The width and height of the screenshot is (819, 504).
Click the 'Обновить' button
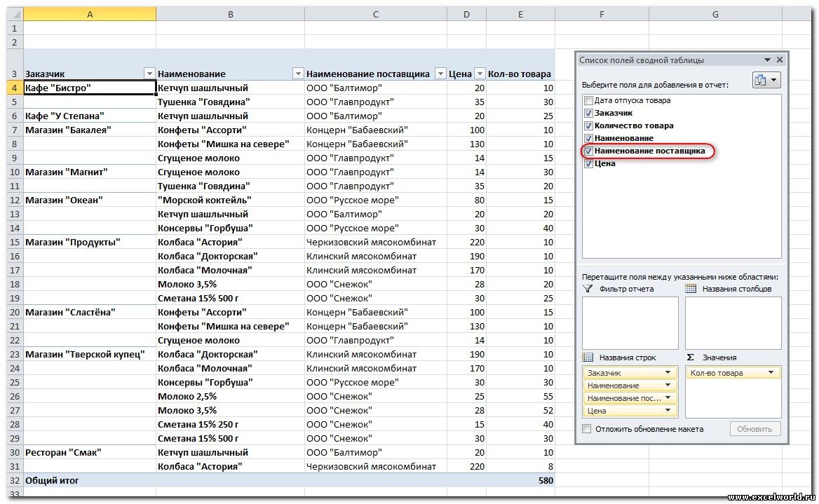click(x=754, y=429)
